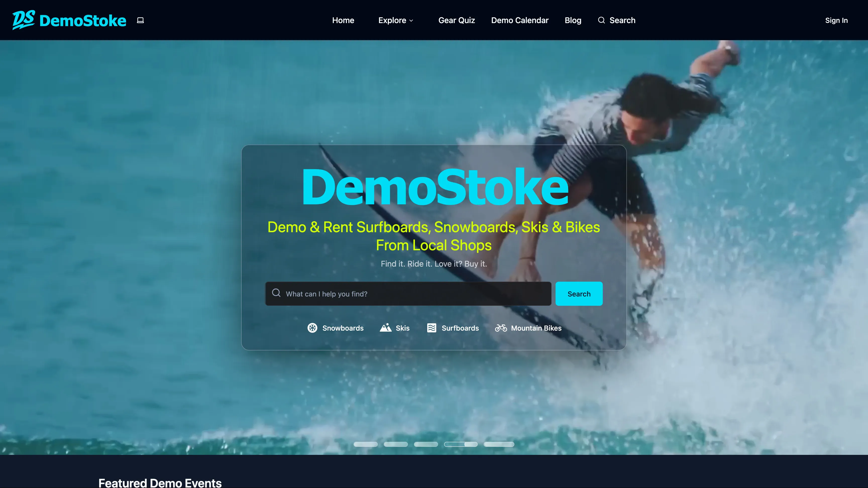
Task: Jump to the first hero slide indicator
Action: [x=365, y=444]
